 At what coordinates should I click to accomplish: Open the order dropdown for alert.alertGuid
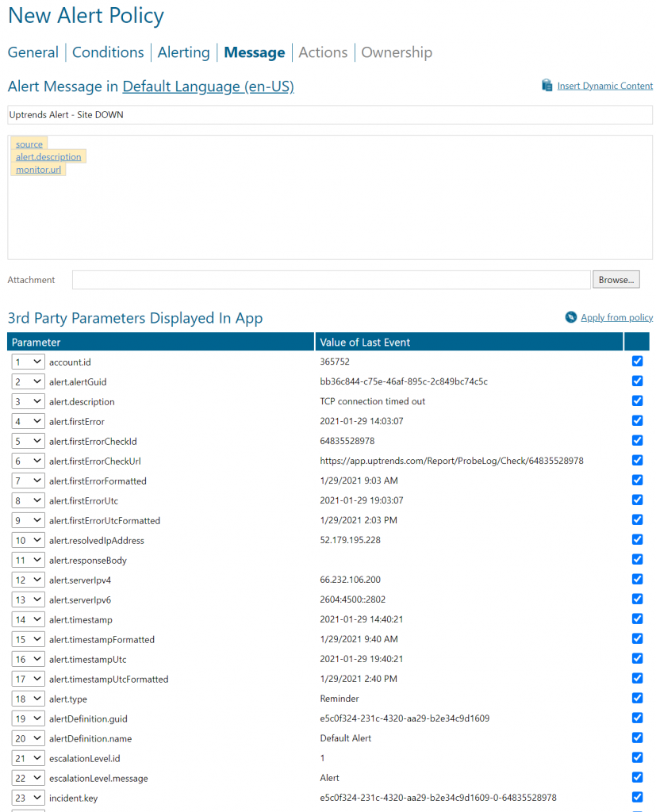[x=29, y=381]
